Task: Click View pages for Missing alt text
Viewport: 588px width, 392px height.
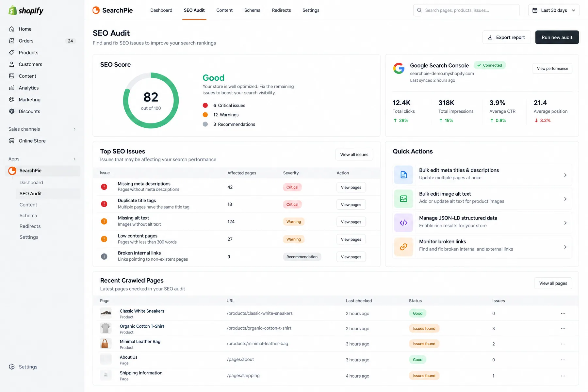Action: (351, 222)
